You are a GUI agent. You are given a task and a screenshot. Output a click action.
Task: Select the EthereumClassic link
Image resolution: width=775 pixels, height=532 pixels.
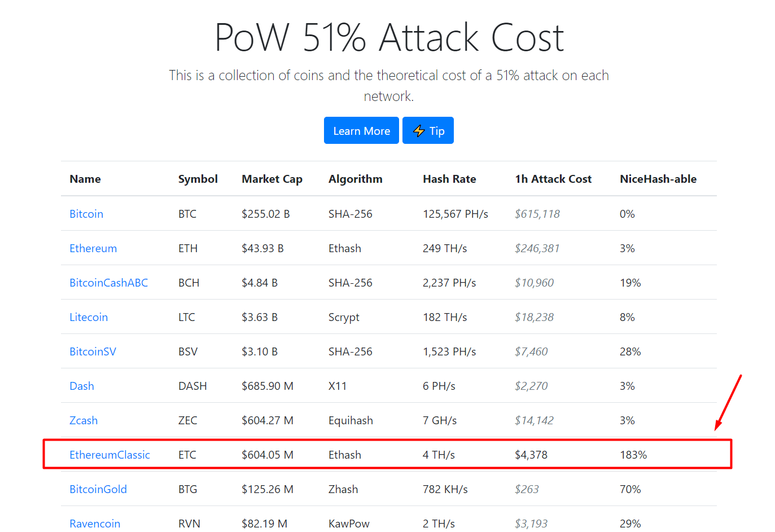pyautogui.click(x=110, y=455)
